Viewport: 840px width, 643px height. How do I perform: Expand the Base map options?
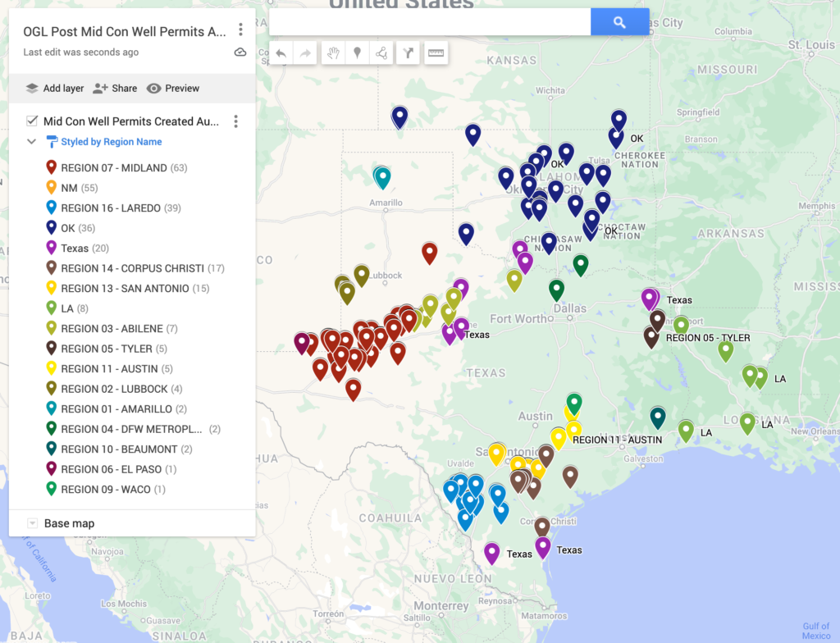coord(33,522)
